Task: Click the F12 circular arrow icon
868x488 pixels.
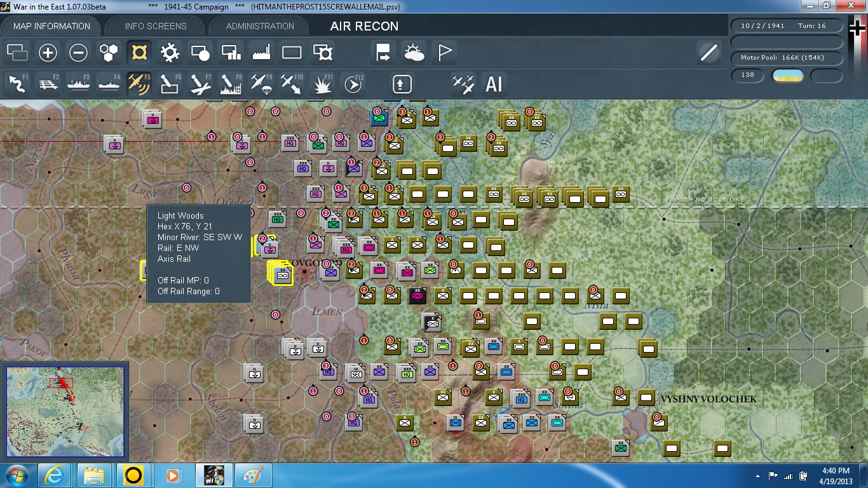Action: point(353,83)
